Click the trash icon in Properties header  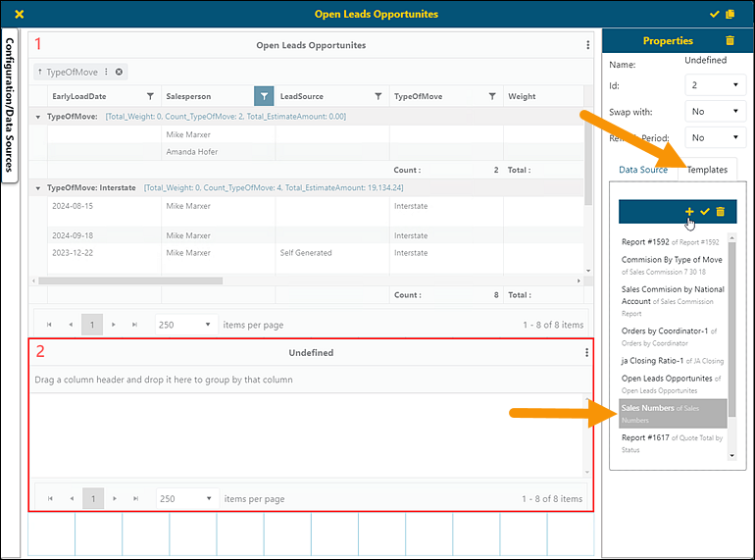pos(729,40)
